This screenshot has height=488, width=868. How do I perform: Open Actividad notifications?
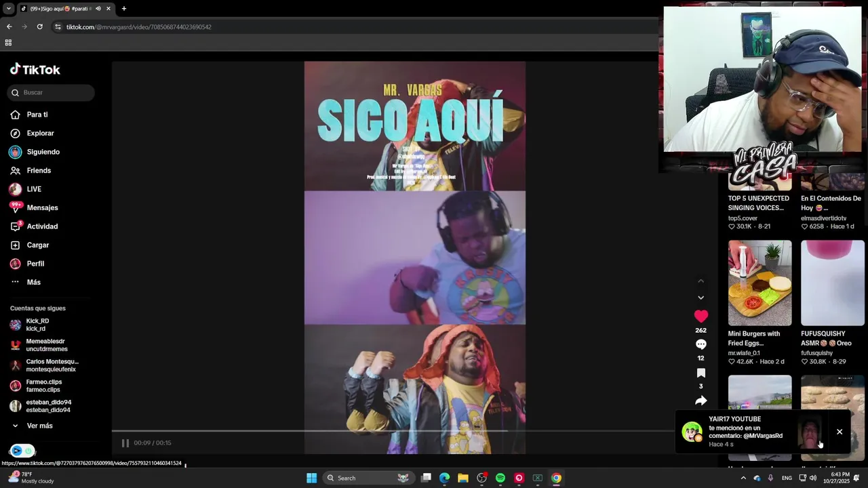(x=42, y=226)
